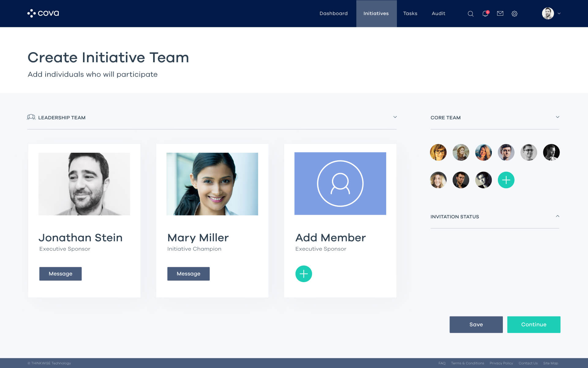588x368 pixels.
Task: Open notifications bell with red badge
Action: tap(485, 14)
